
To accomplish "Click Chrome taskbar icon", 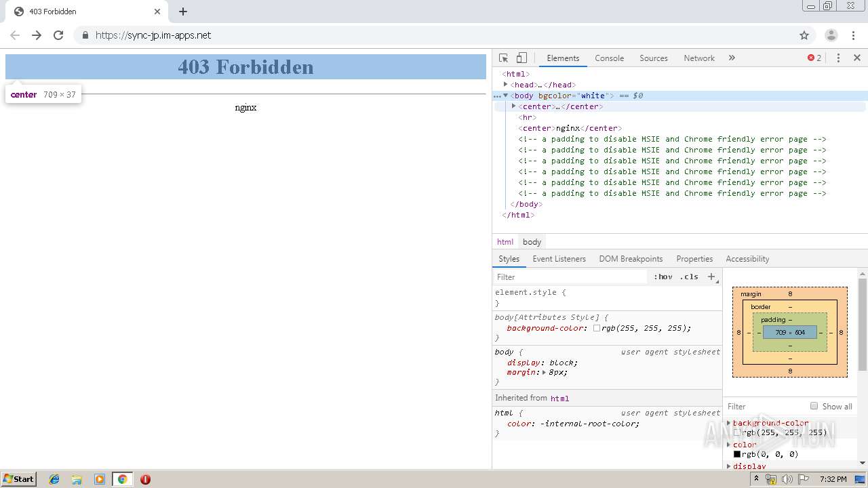I will pos(122,479).
